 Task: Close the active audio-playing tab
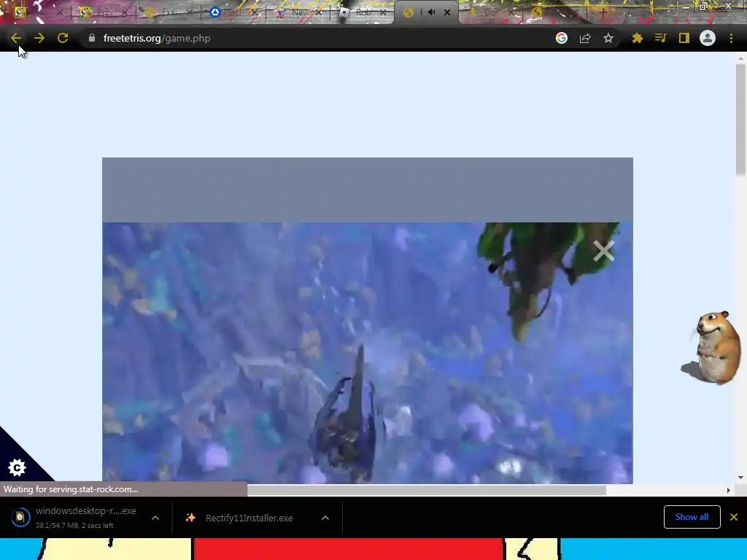point(447,12)
